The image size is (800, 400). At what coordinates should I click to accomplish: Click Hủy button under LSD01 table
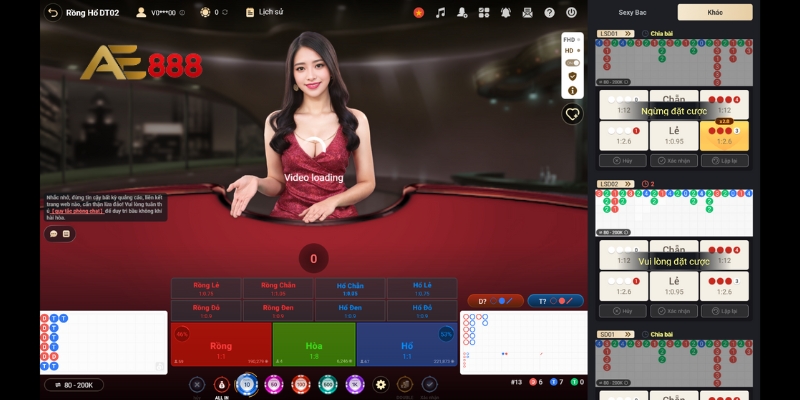coord(623,161)
